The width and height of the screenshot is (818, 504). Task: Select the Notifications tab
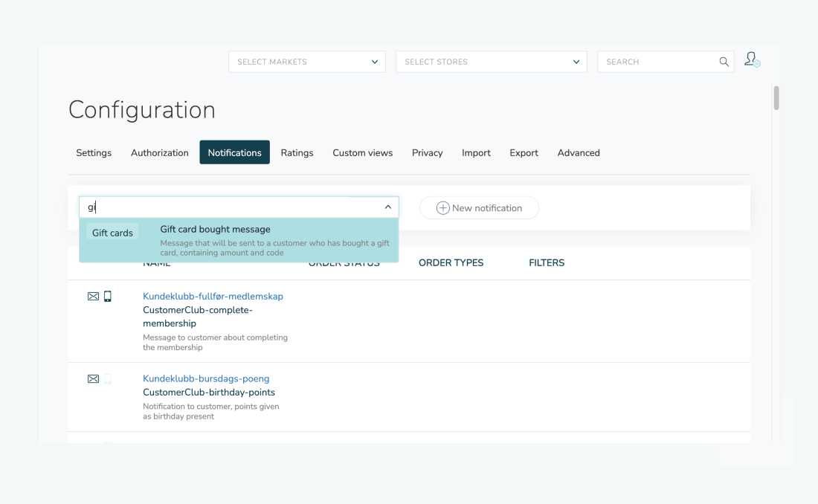[235, 152]
